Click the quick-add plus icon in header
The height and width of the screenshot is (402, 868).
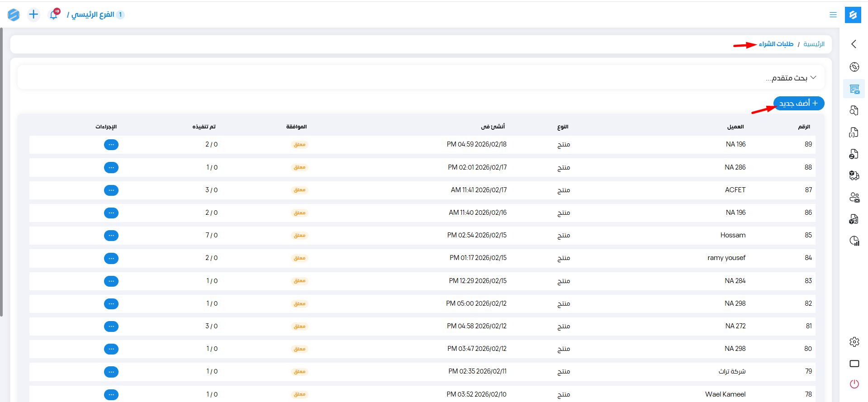pyautogui.click(x=33, y=14)
